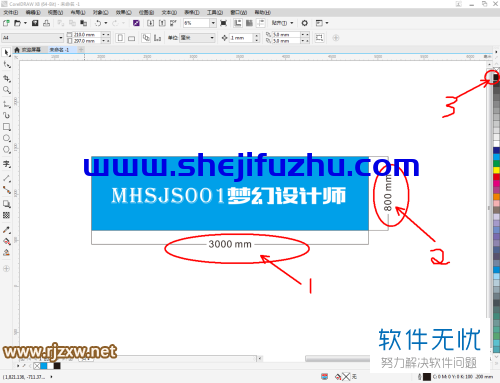Open the second menu bar item
500x383 pixels.
tap(33, 13)
